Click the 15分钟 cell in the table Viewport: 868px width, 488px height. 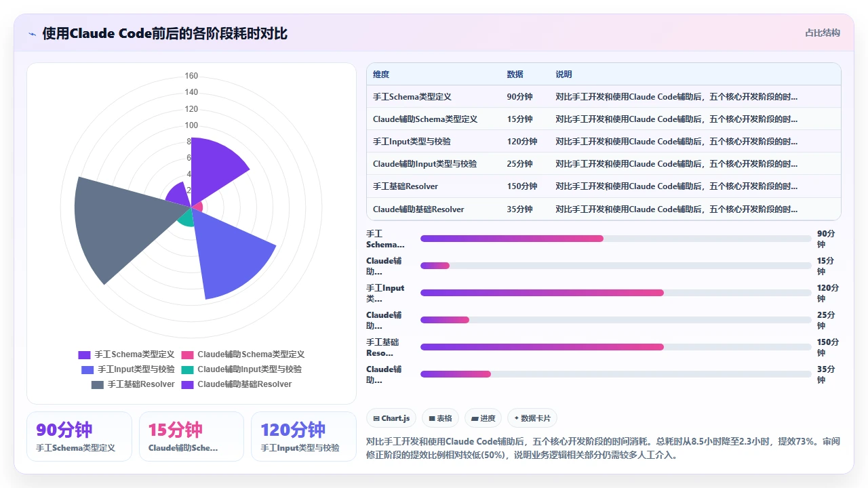click(520, 119)
